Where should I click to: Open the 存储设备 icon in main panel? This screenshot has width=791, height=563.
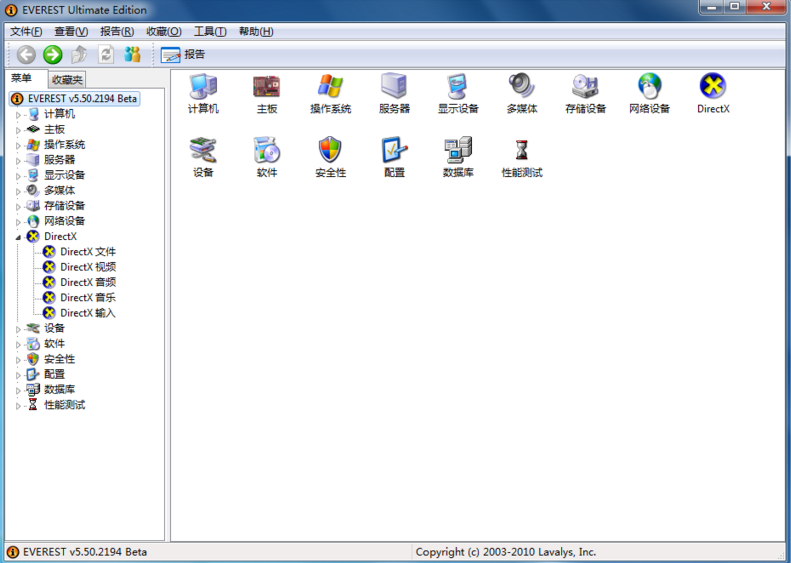(x=585, y=94)
